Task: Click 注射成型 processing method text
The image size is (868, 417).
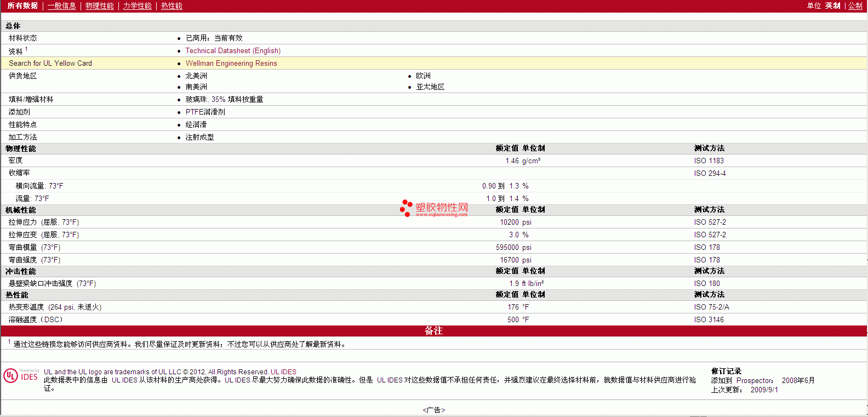Action: (199, 137)
